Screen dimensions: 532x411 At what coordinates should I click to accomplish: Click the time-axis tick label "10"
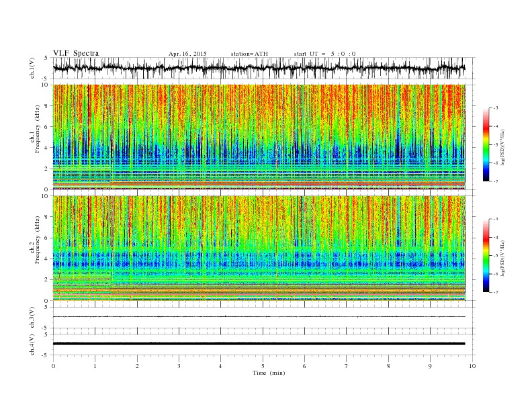472,366
